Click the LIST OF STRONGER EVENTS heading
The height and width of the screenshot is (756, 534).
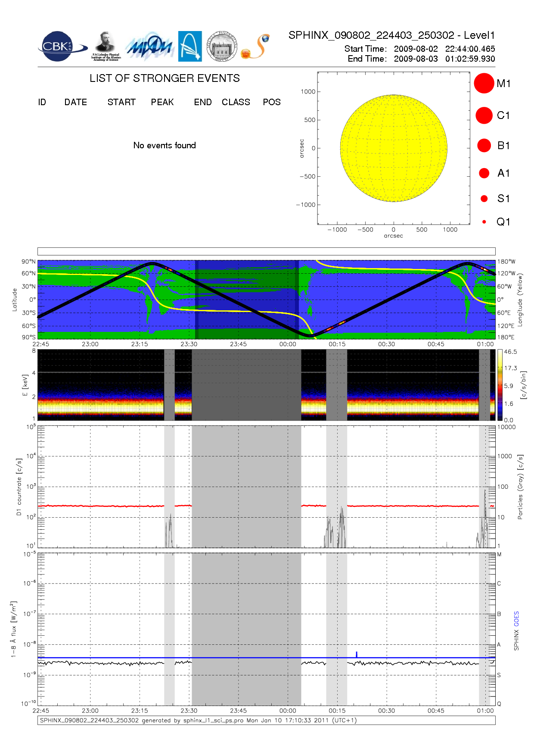(165, 78)
